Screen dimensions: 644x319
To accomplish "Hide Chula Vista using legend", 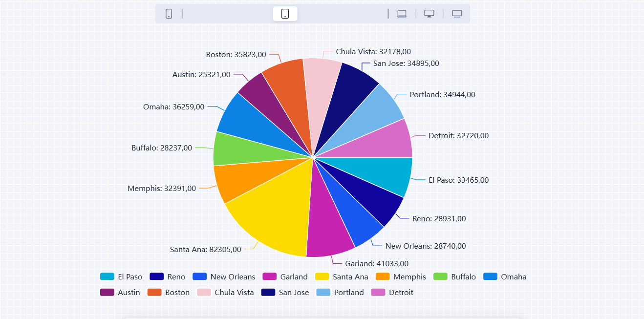I will click(225, 292).
